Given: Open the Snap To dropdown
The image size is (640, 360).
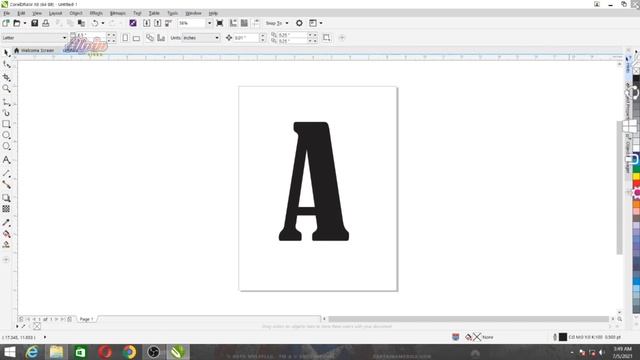Looking at the screenshot, I should 277,23.
